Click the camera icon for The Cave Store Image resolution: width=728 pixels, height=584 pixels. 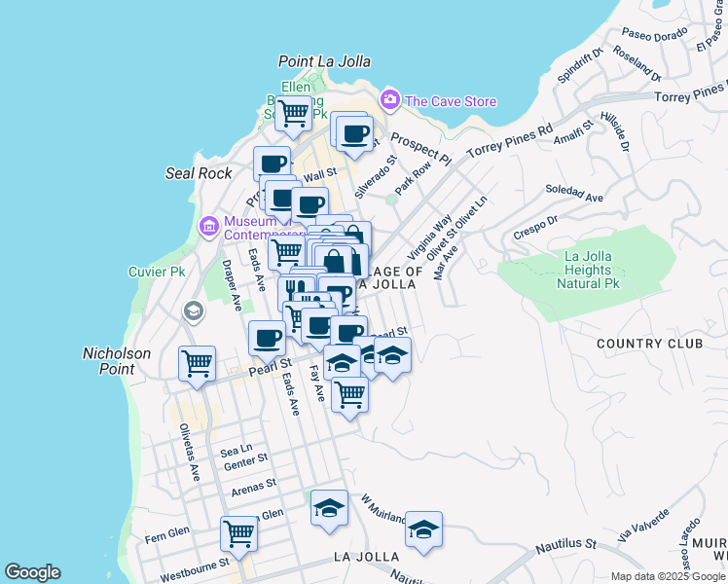coord(390,100)
